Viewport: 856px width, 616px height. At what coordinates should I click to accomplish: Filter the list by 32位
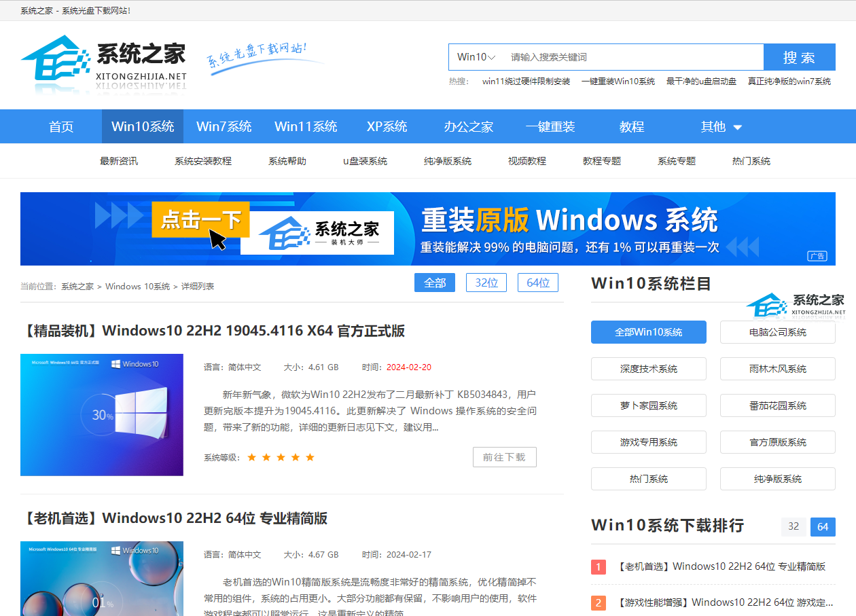[486, 283]
